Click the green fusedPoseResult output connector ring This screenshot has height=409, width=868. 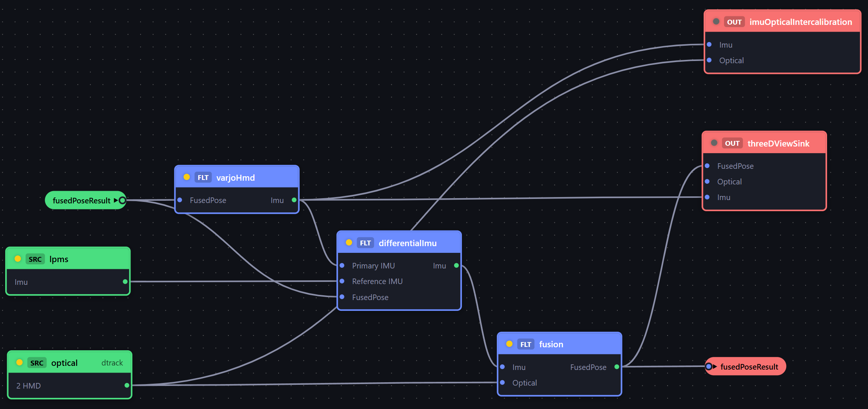click(x=122, y=200)
